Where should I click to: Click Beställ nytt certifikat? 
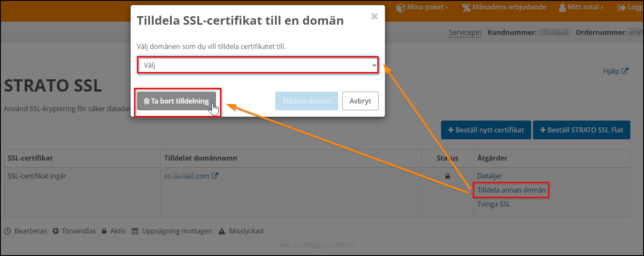486,130
